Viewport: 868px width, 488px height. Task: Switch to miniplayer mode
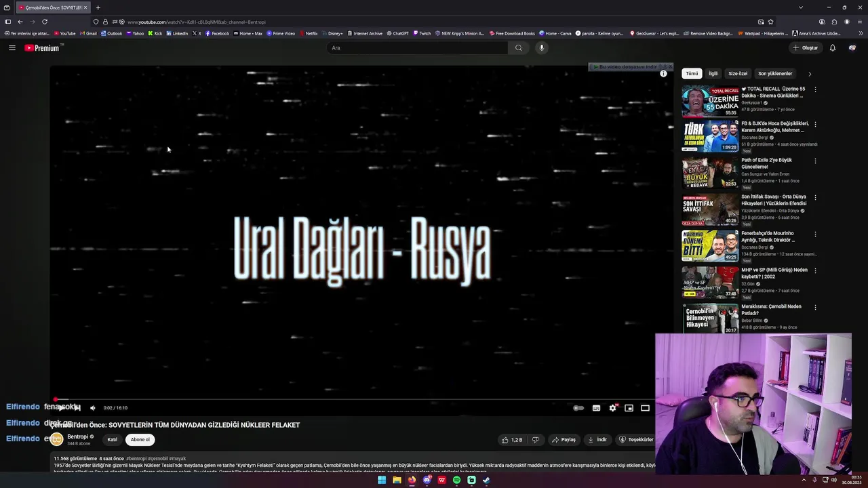point(629,408)
